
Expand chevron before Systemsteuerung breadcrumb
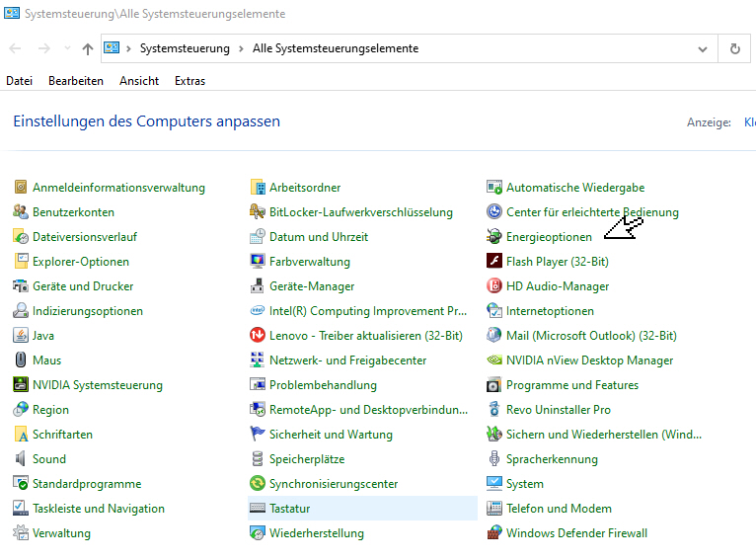point(128,48)
